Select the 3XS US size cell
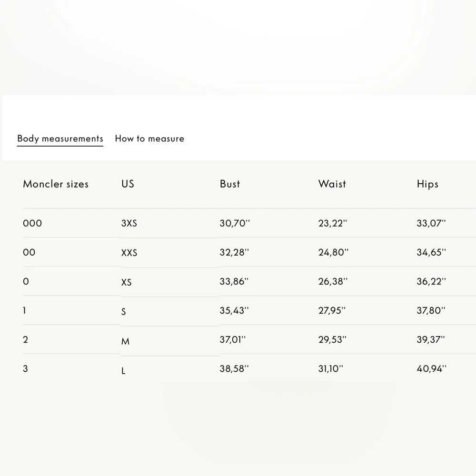 (x=129, y=223)
